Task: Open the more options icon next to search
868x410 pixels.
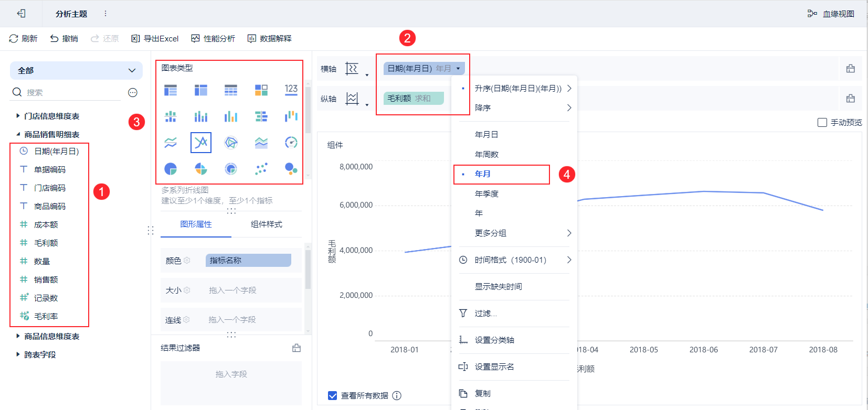Action: 133,93
